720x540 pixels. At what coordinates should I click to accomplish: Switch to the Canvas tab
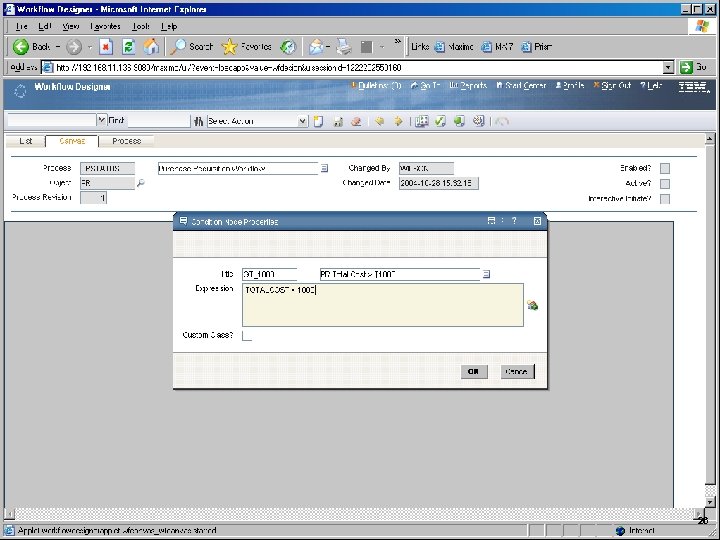coord(72,141)
